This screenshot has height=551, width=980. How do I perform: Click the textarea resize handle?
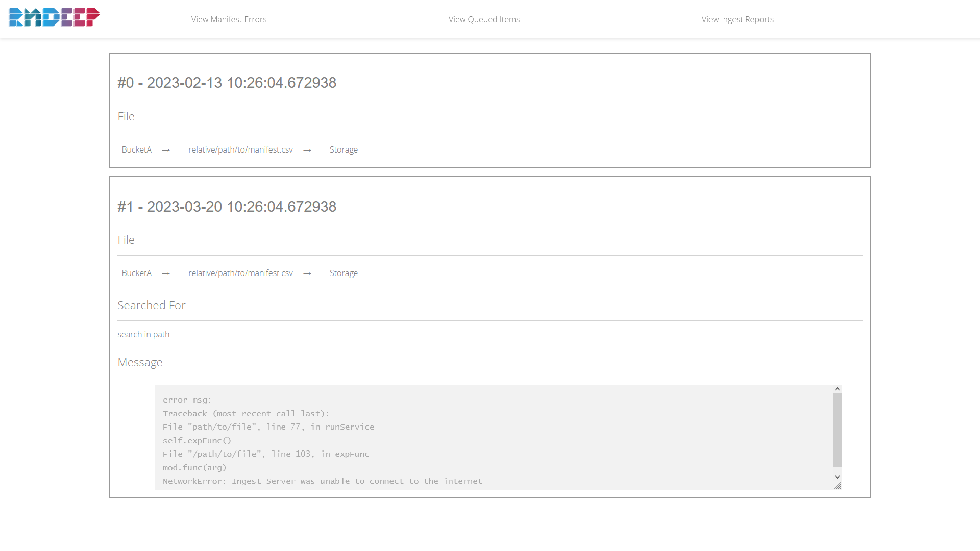tap(838, 486)
